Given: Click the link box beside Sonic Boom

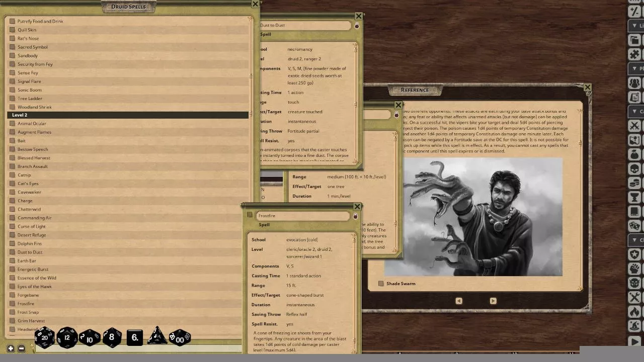Looking at the screenshot, I should click(12, 90).
